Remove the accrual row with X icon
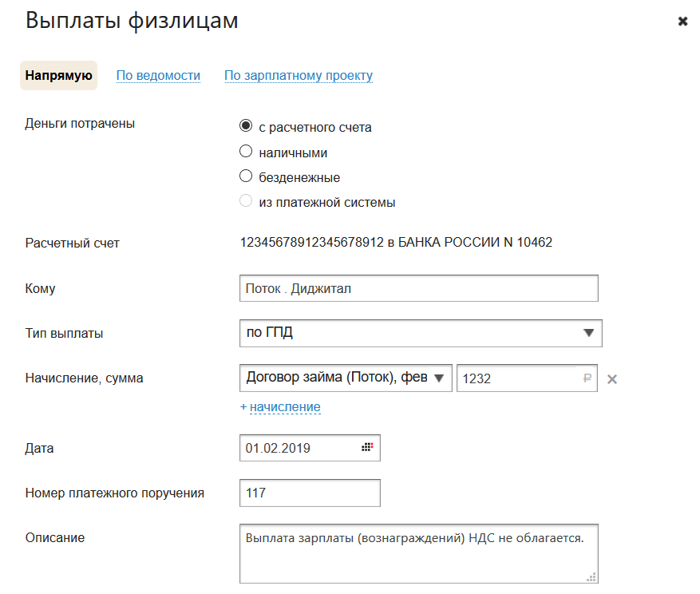 pyautogui.click(x=612, y=379)
